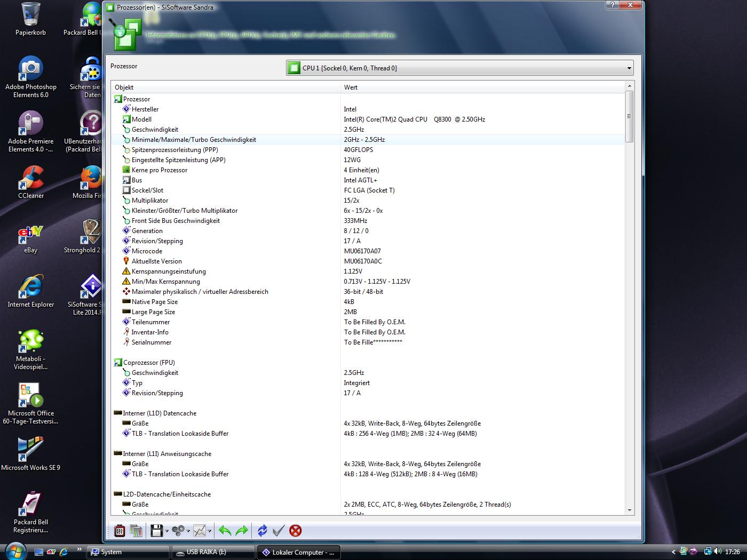This screenshot has height=560, width=747.
Task: Click the Internet Explorer quick launch icon
Action: pos(64,552)
